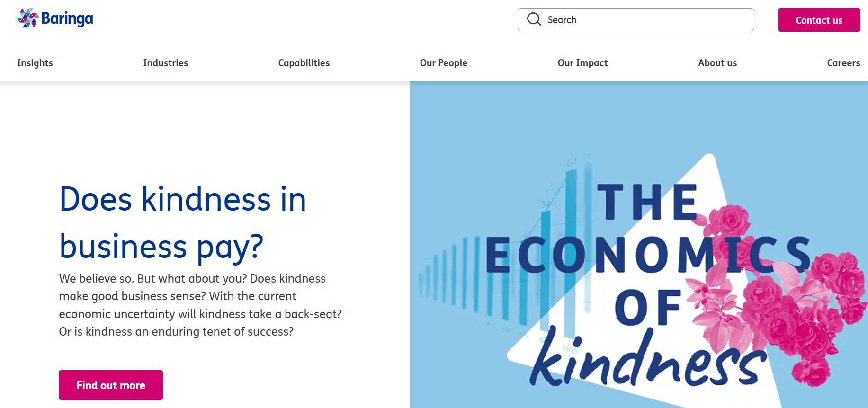Click the Baringa wordmark text

click(x=67, y=19)
